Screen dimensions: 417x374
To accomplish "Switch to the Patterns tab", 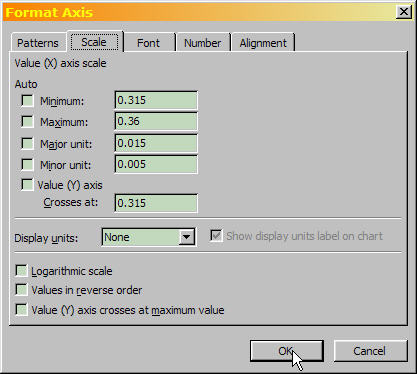I will (x=38, y=43).
